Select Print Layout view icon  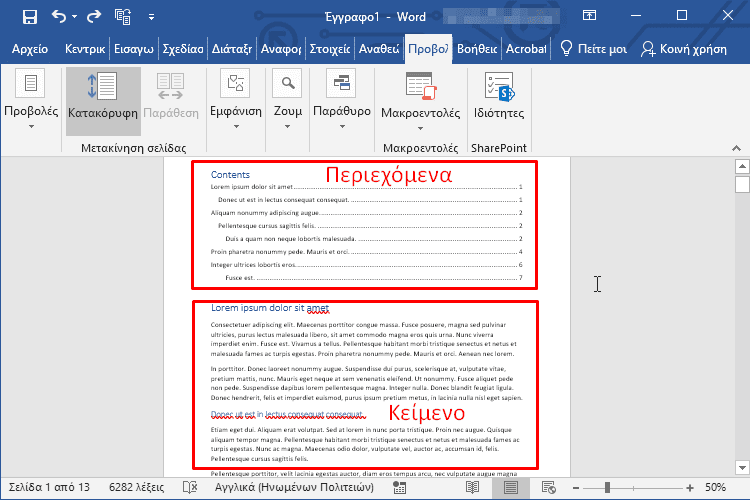point(511,488)
